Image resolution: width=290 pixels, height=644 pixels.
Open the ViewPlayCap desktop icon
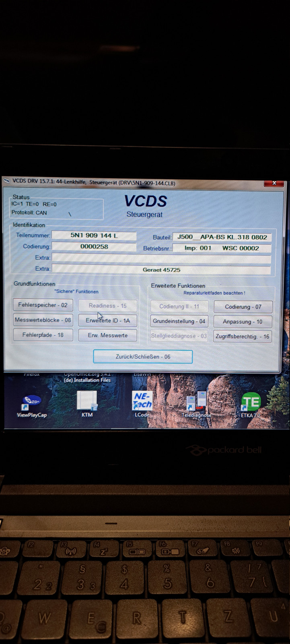[32, 406]
